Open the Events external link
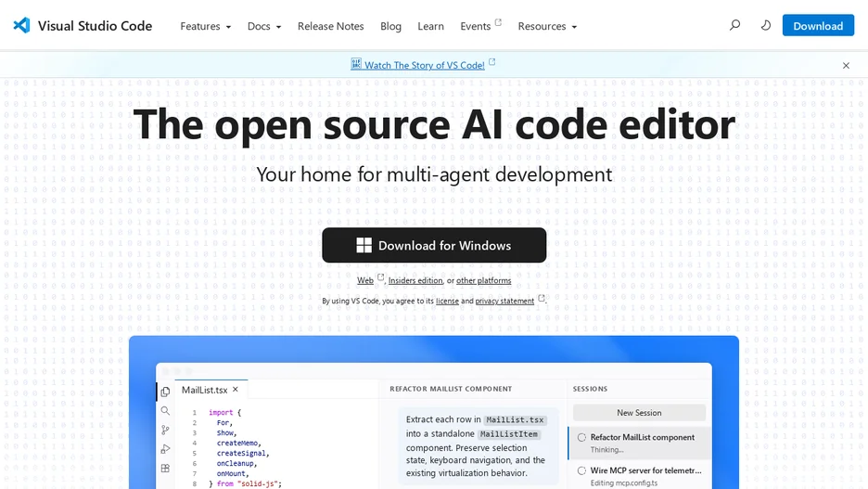The image size is (868, 489). (x=480, y=26)
